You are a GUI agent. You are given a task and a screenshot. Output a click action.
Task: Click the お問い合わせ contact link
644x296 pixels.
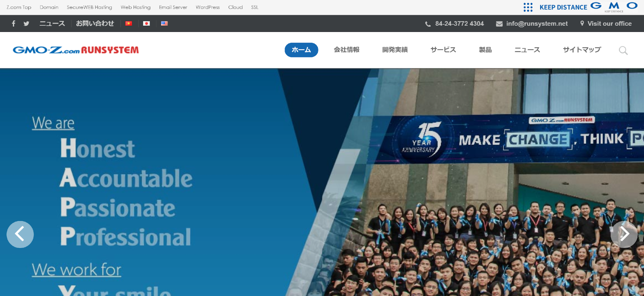pyautogui.click(x=95, y=24)
